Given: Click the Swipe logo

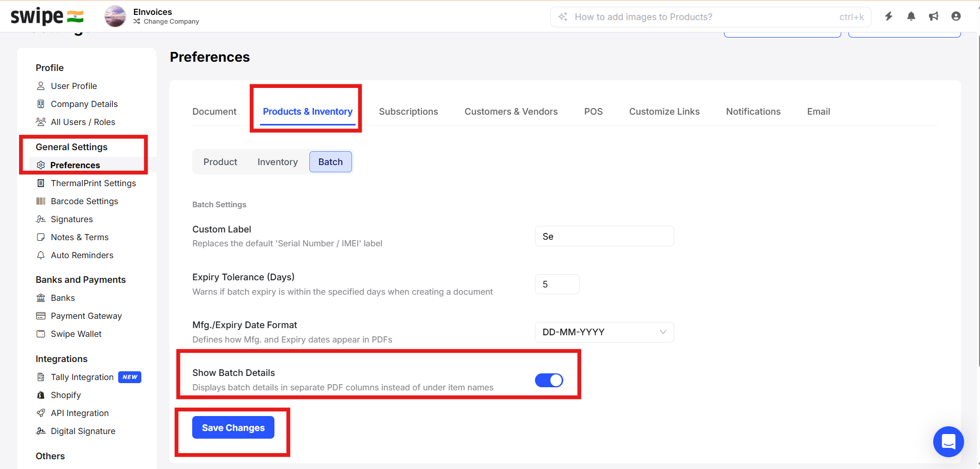Looking at the screenshot, I should tap(47, 16).
